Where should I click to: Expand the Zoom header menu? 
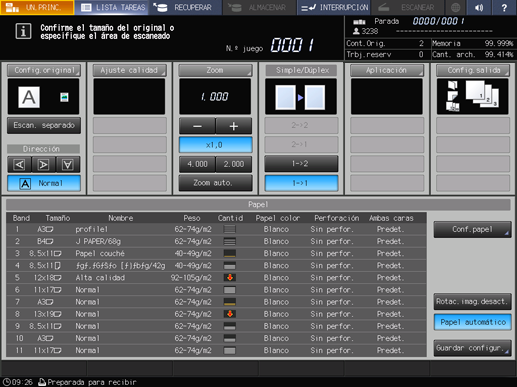click(x=215, y=70)
